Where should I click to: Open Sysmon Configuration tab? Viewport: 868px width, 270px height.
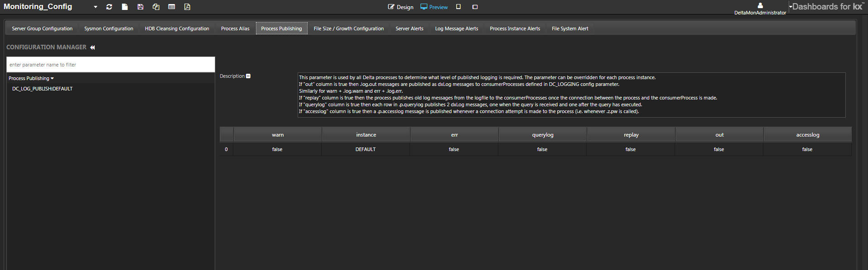point(109,28)
